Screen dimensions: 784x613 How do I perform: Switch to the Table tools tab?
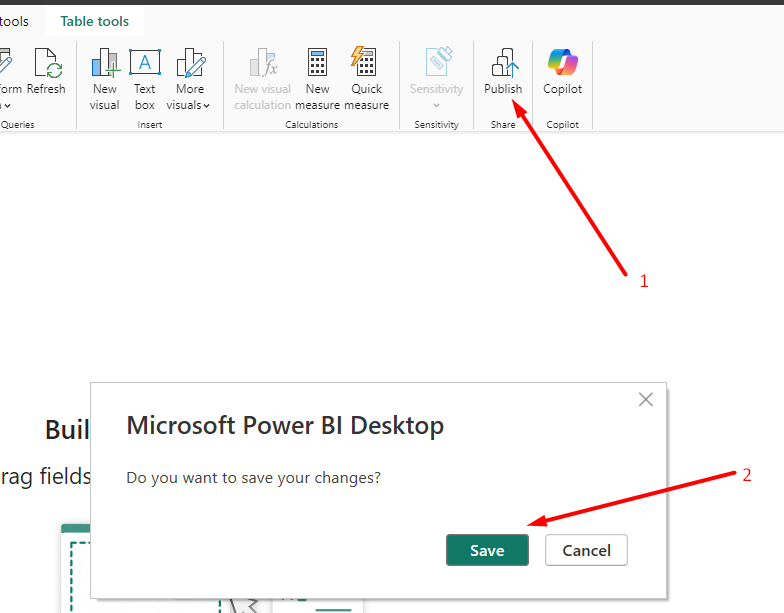coord(94,22)
